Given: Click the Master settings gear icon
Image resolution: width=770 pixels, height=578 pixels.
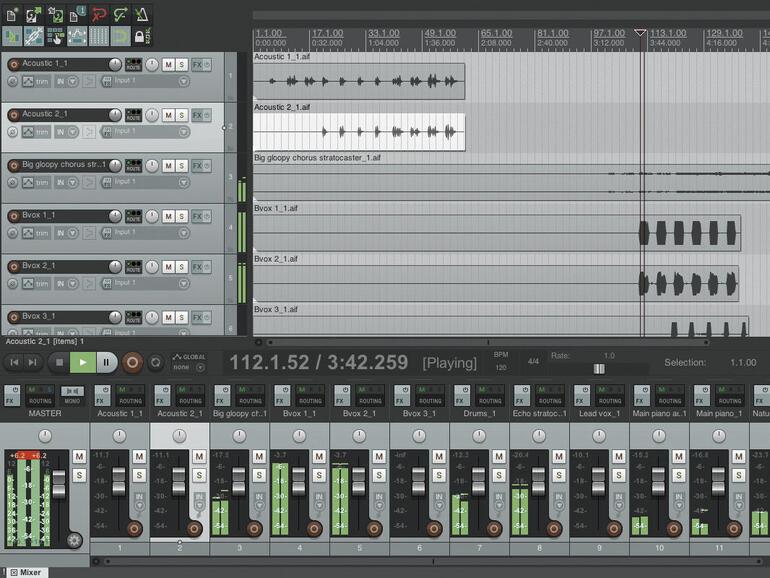Looking at the screenshot, I should [x=73, y=540].
